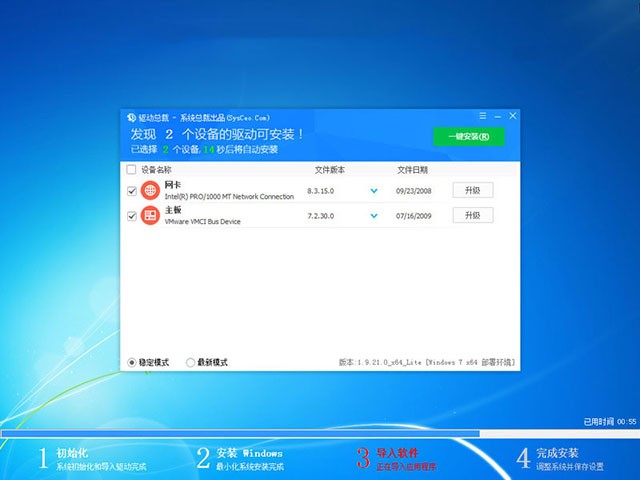Close the driver installer window

point(513,116)
